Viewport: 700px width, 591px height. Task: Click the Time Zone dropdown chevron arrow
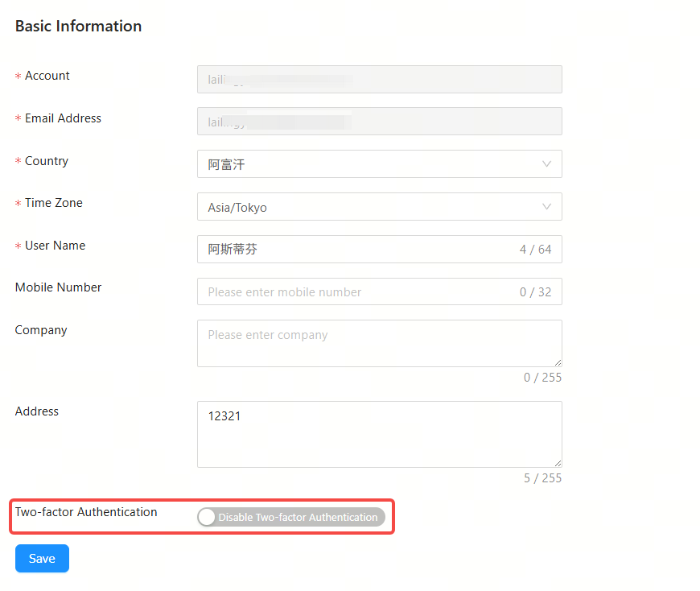(546, 207)
